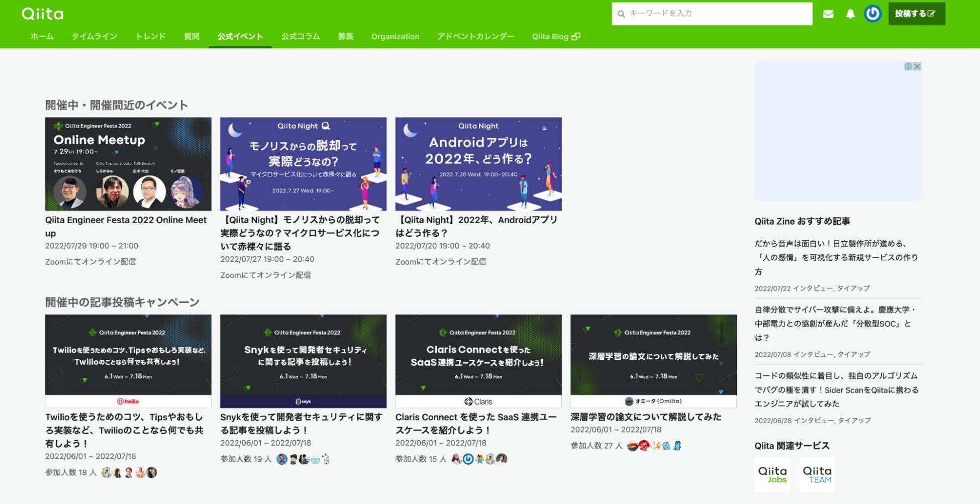Click the Qiita 関連サービス heading

[792, 446]
